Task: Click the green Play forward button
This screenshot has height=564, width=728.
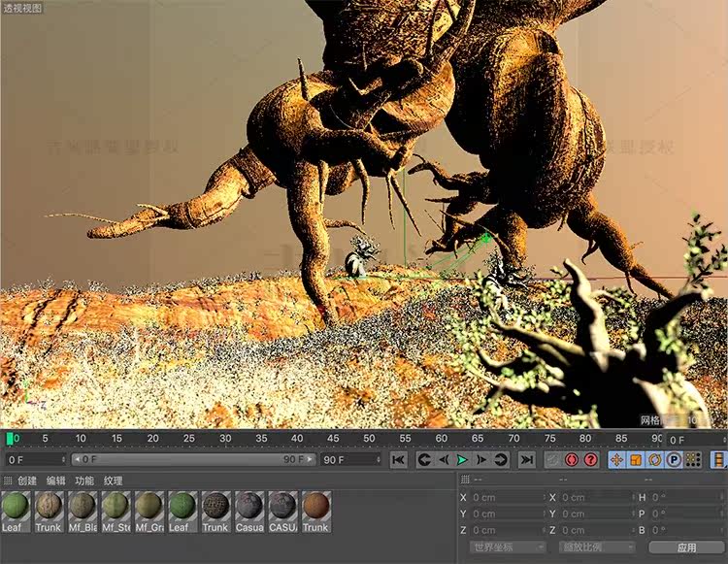Action: click(x=462, y=459)
